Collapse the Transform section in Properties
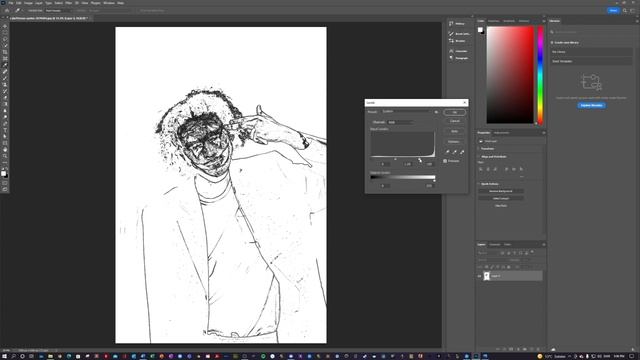 coord(479,149)
